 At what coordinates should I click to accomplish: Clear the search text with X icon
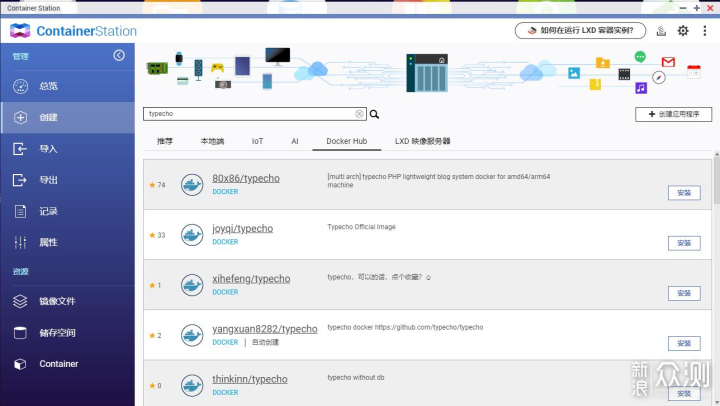point(359,114)
